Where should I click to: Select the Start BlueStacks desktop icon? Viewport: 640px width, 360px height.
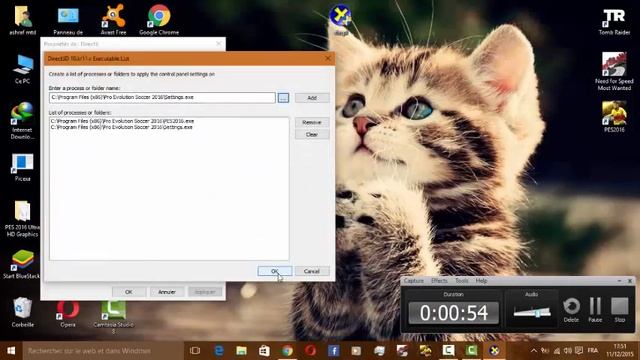point(21,264)
